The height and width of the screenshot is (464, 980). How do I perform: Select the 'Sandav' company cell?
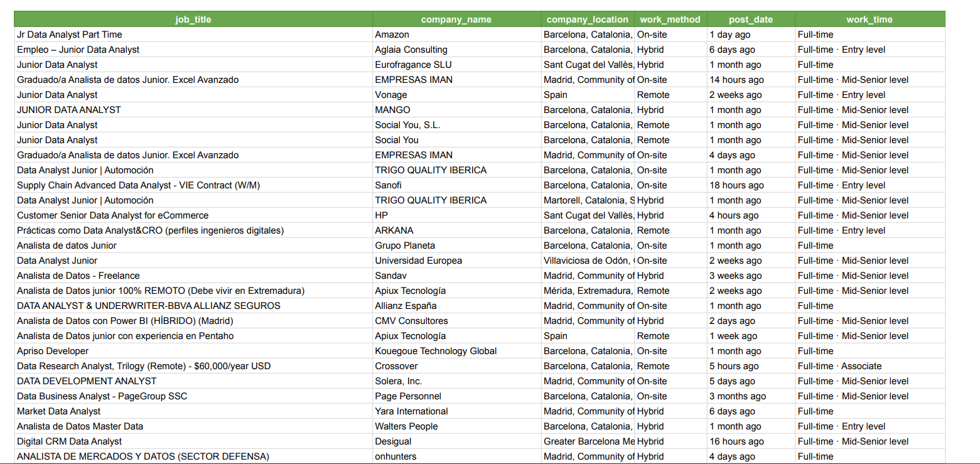click(456, 276)
